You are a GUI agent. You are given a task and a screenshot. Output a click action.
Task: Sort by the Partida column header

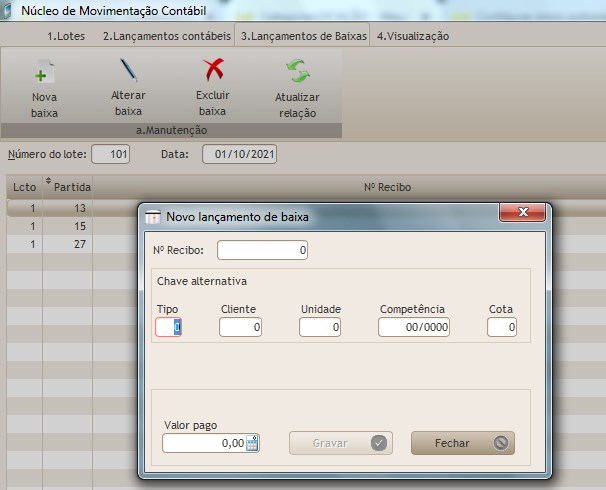click(72, 187)
